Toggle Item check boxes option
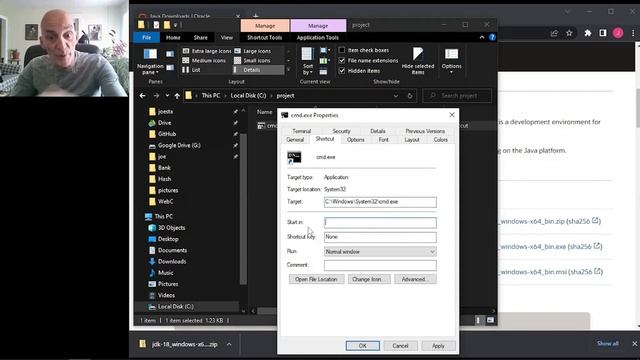640x360 pixels. (x=342, y=50)
